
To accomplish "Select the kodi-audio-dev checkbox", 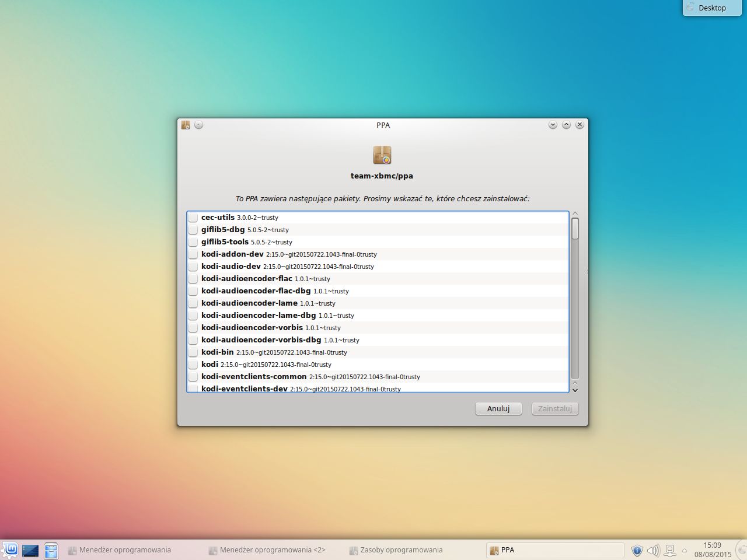I will pyautogui.click(x=193, y=267).
